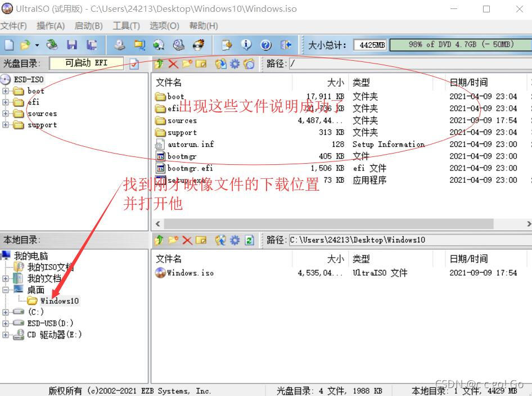Click the disc directory 路径 field showing /
532x396 pixels.
click(x=411, y=64)
